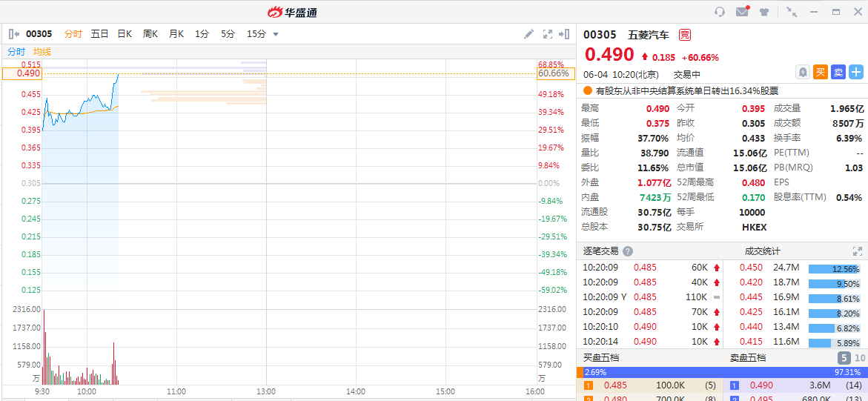Click the 卖盘五档 header

click(748, 358)
